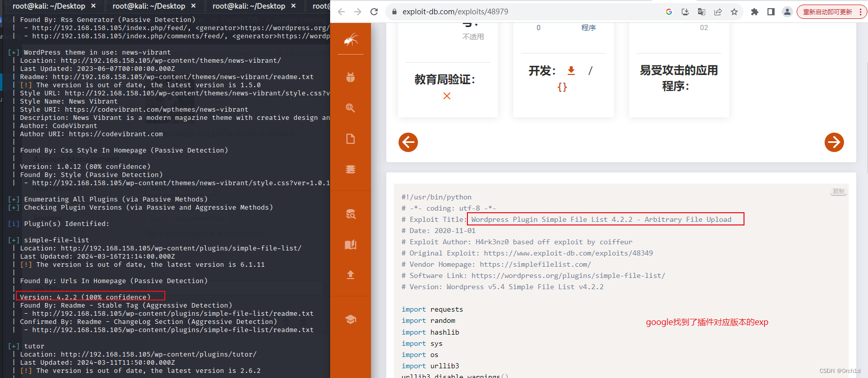Open the browser profile avatar
Screen dimensions: 868x378
(787, 12)
